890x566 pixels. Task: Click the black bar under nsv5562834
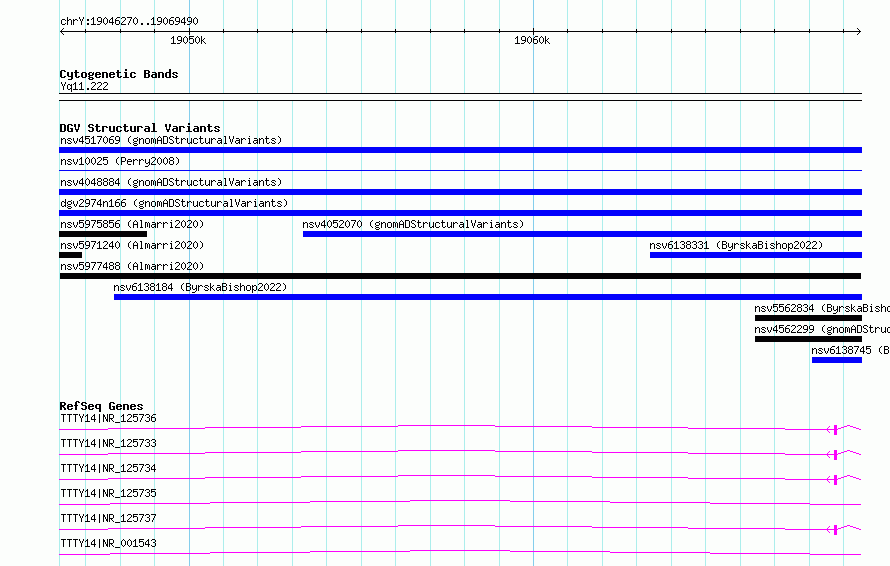[808, 318]
